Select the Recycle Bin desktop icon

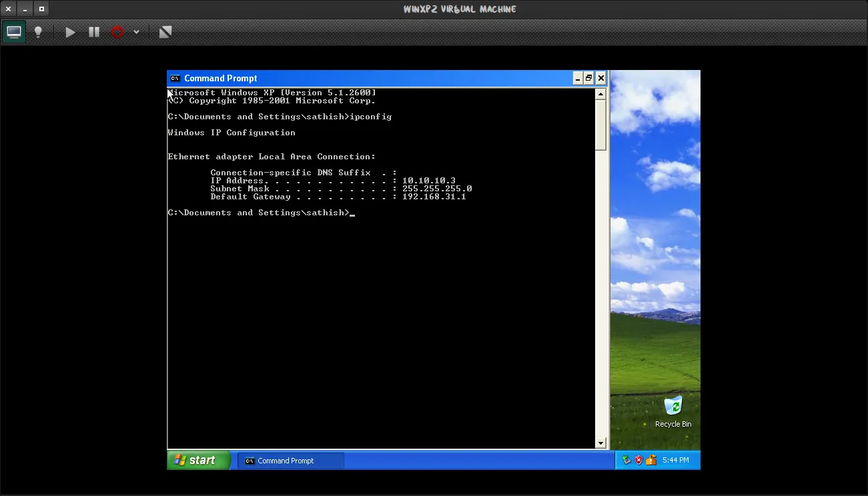673,412
